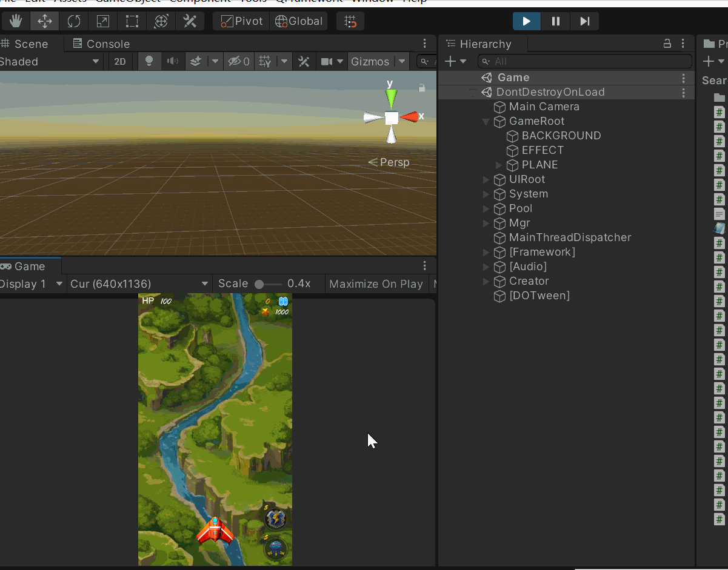Select the Game scene row
Image resolution: width=728 pixels, height=570 pixels.
(566, 78)
